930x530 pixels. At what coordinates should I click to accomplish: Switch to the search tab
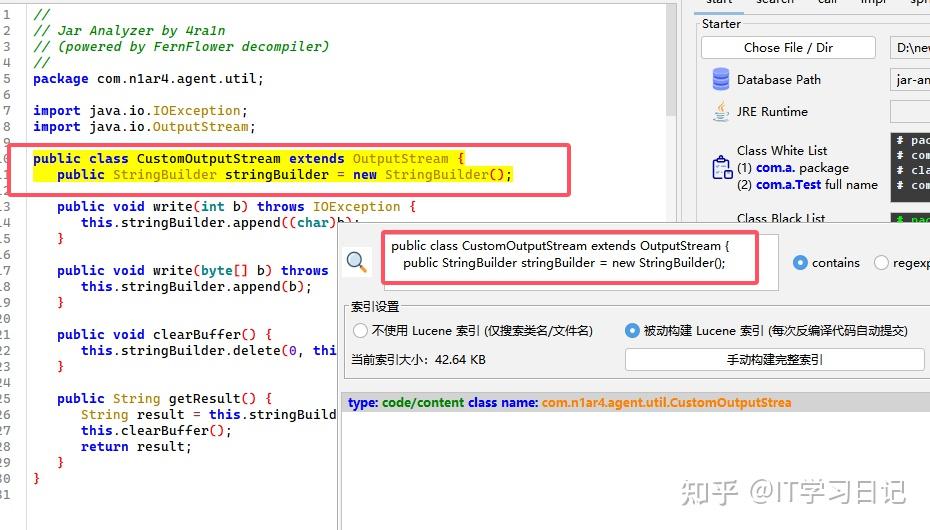pyautogui.click(x=775, y=3)
